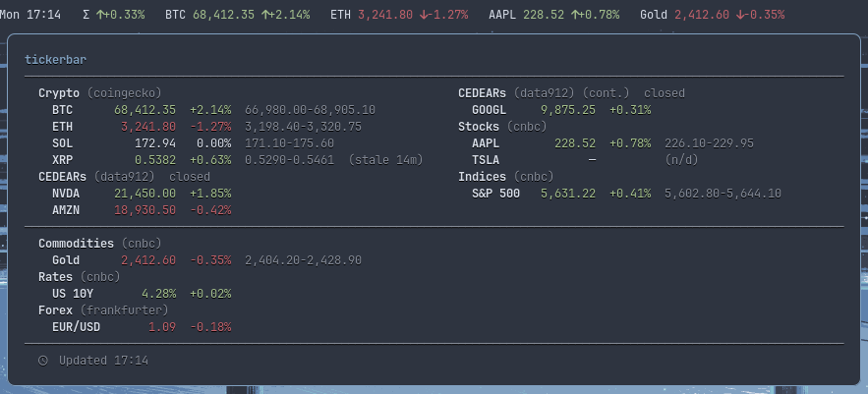Viewport: 868px width, 394px height.
Task: Click the Forex section heading
Action: 55,310
